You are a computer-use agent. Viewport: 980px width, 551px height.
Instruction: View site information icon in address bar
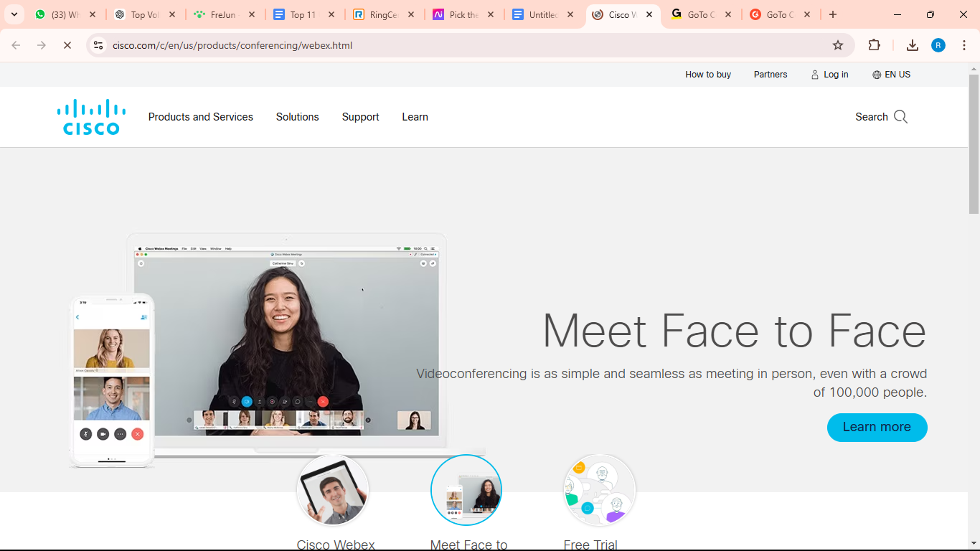(x=99, y=45)
